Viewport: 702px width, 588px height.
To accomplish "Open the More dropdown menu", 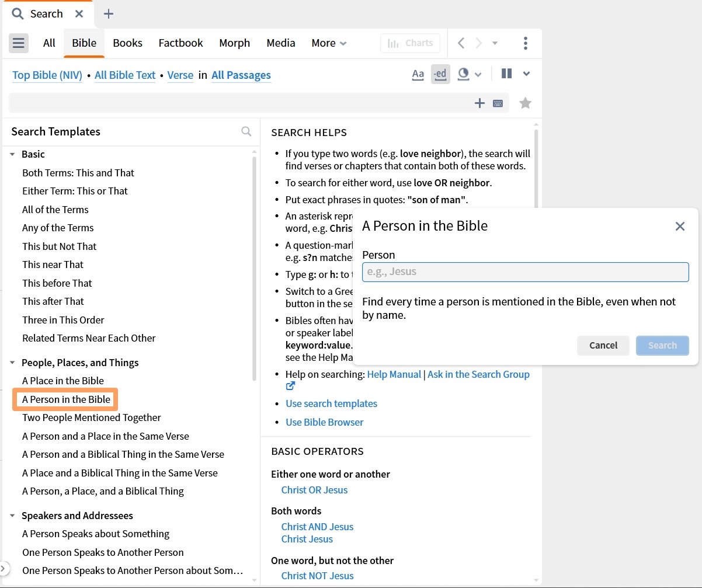I will pos(329,43).
